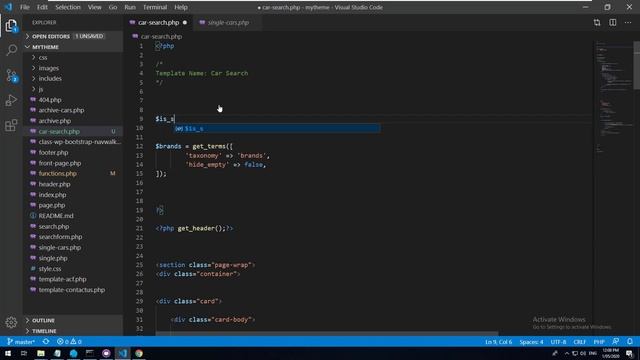640x360 pixels.
Task: Click the Open Changes editor icon
Action: click(597, 22)
